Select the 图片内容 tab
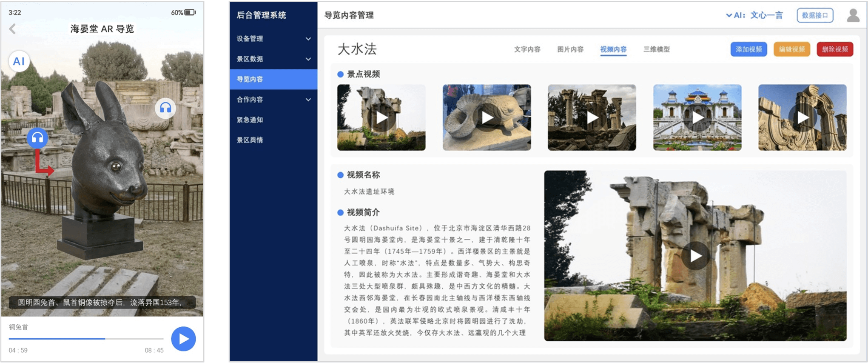868x363 pixels. 570,49
